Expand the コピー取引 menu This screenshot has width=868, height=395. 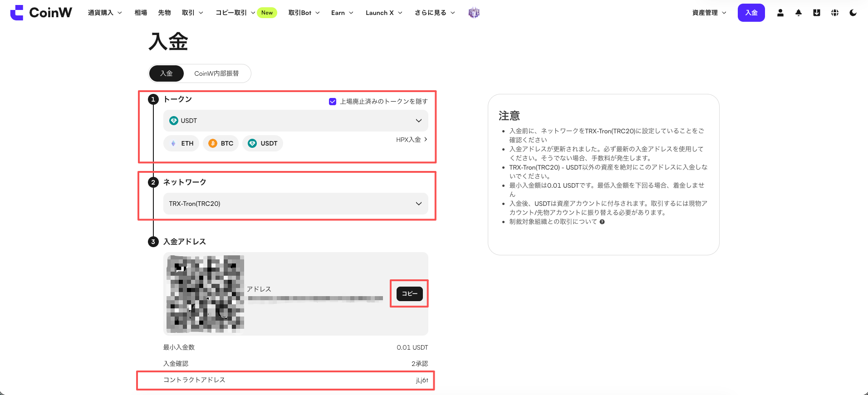235,13
